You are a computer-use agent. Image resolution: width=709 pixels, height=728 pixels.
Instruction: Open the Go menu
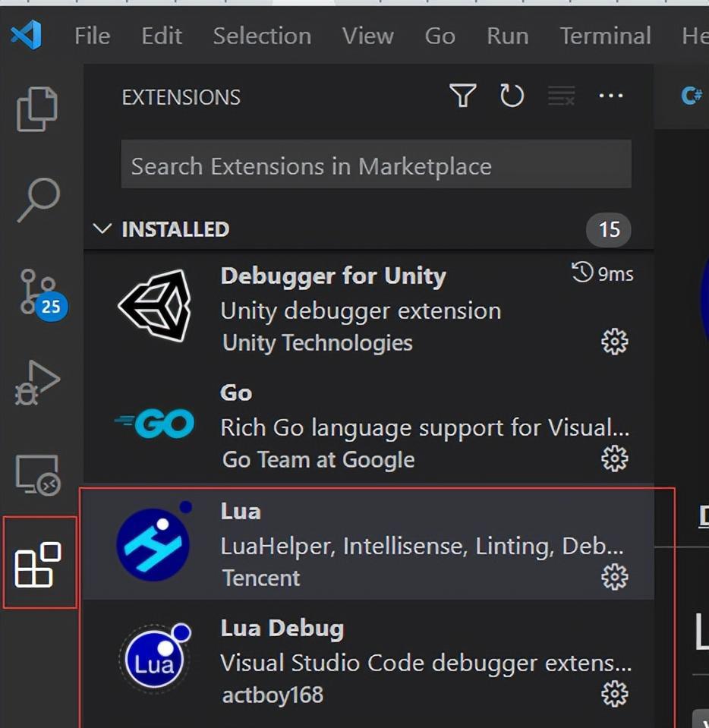440,36
